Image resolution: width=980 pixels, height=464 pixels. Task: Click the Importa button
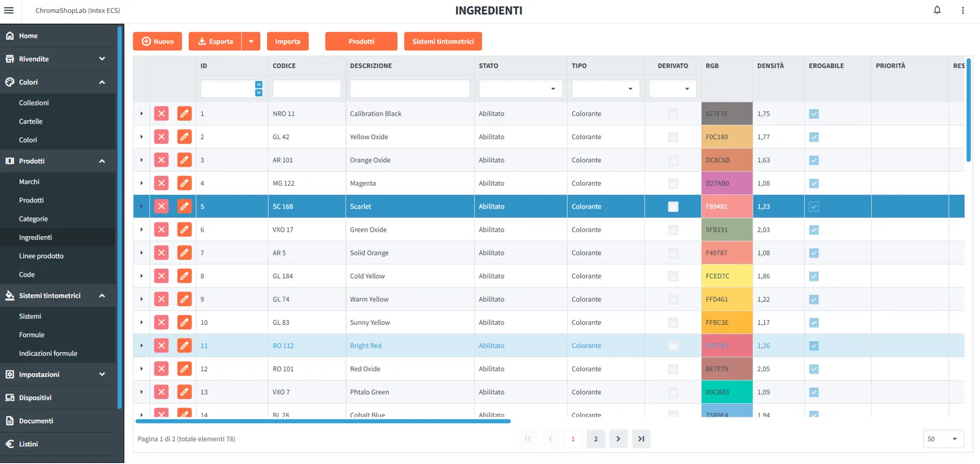click(288, 41)
